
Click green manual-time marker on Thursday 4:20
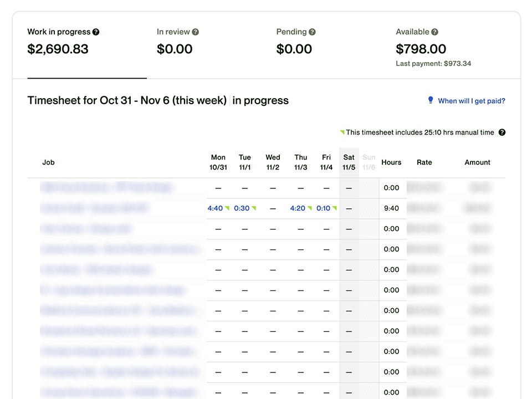pos(309,208)
